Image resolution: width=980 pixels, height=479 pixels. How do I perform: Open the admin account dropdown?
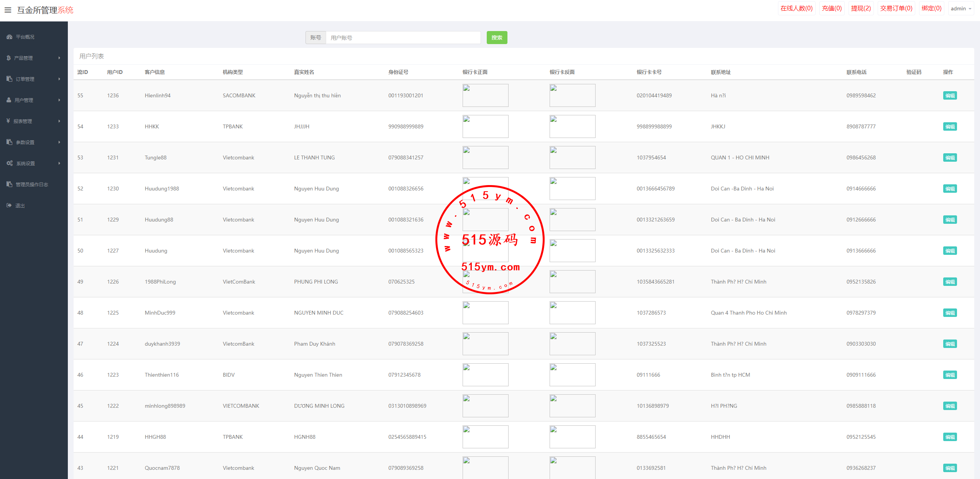pyautogui.click(x=960, y=8)
